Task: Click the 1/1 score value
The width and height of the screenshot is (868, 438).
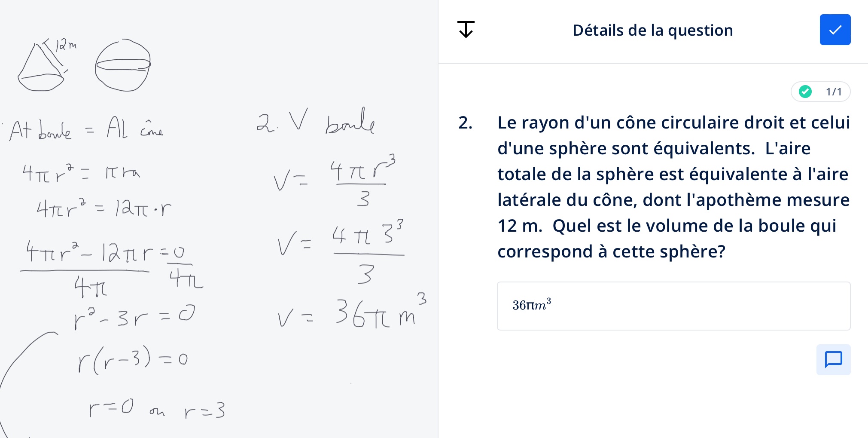Action: (x=834, y=92)
